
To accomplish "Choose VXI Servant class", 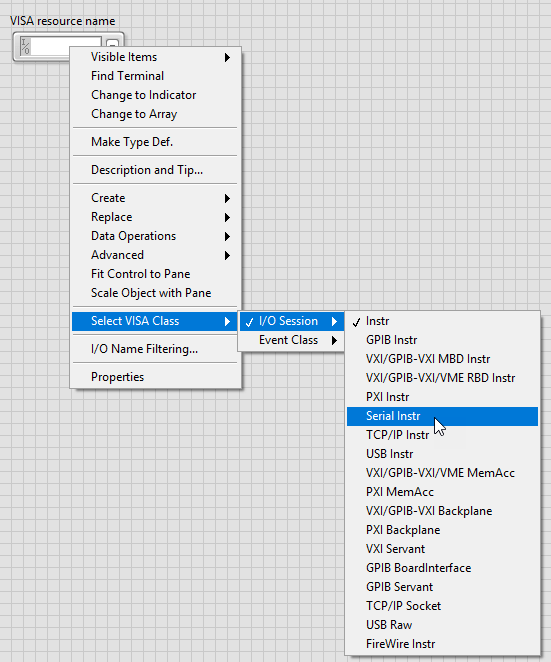I will point(442,549).
